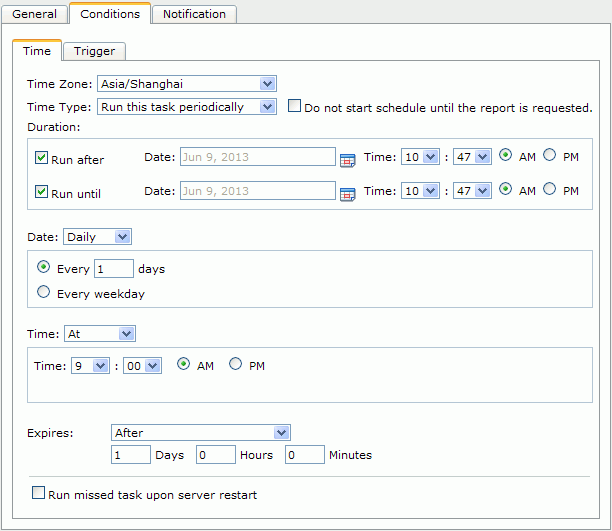Uncheck the Run after checkbox

click(x=41, y=158)
